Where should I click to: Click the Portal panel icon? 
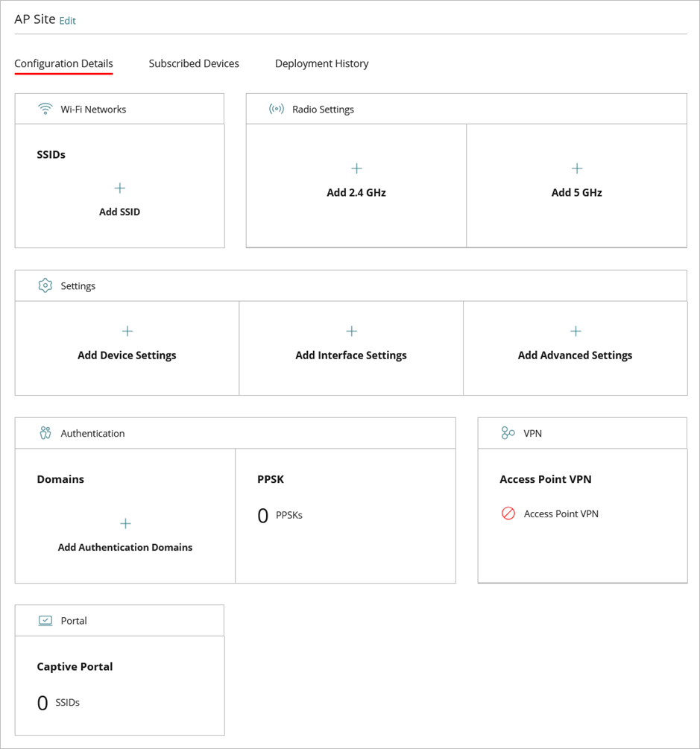[x=46, y=620]
